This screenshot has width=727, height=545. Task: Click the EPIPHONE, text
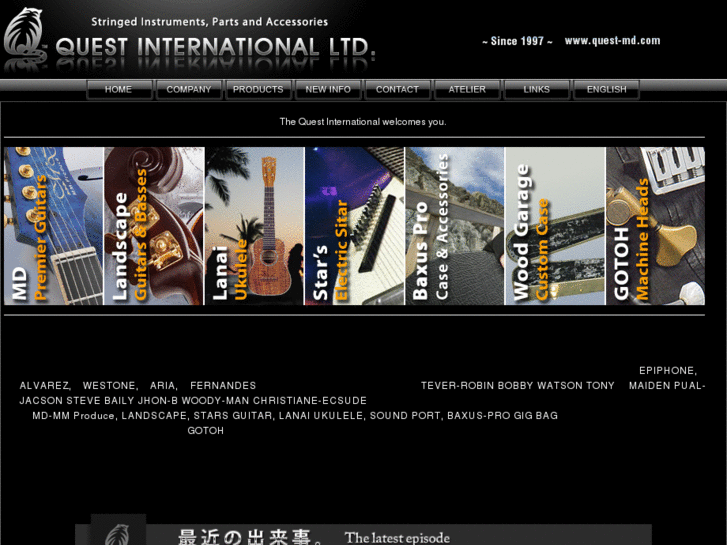668,371
